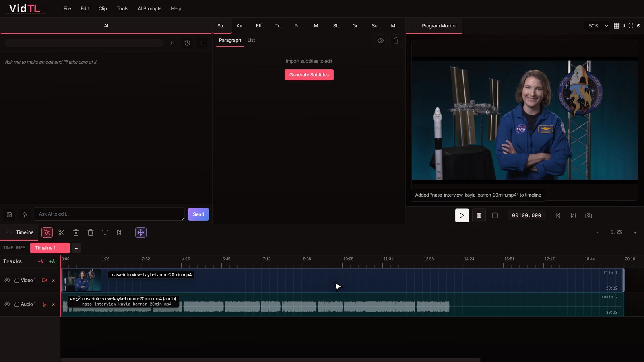Viewport: 644px width, 362px height.
Task: Toggle the Video 1 camera icon
Action: tap(45, 280)
